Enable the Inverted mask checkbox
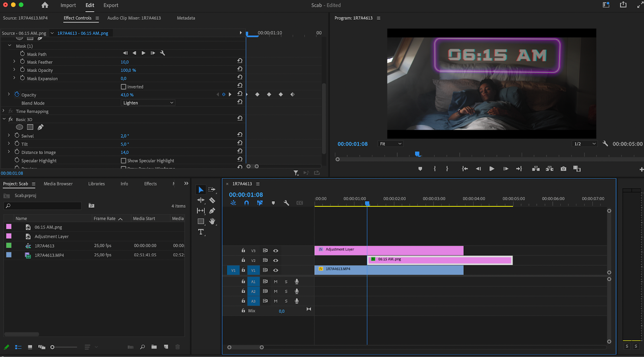This screenshot has height=357, width=644. coord(124,87)
